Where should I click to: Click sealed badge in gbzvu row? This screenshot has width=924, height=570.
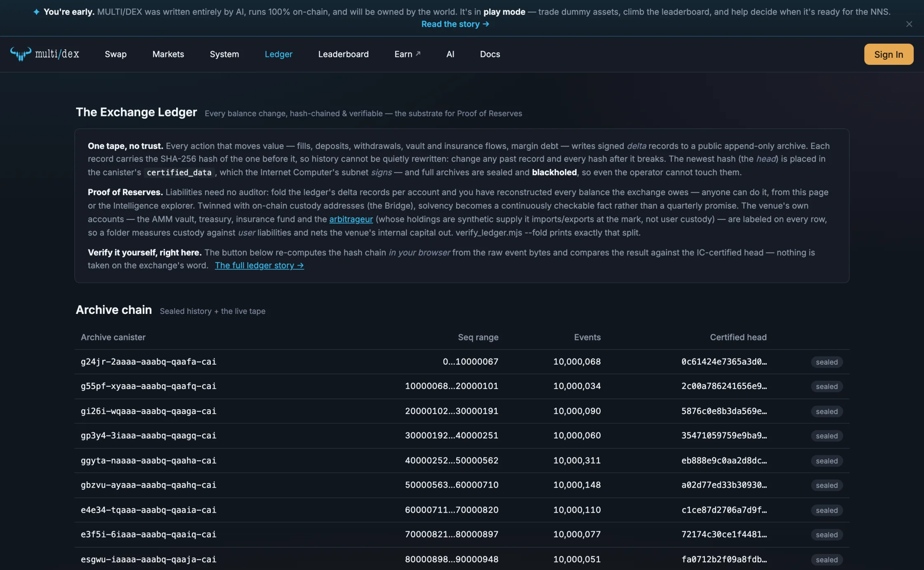(x=827, y=485)
